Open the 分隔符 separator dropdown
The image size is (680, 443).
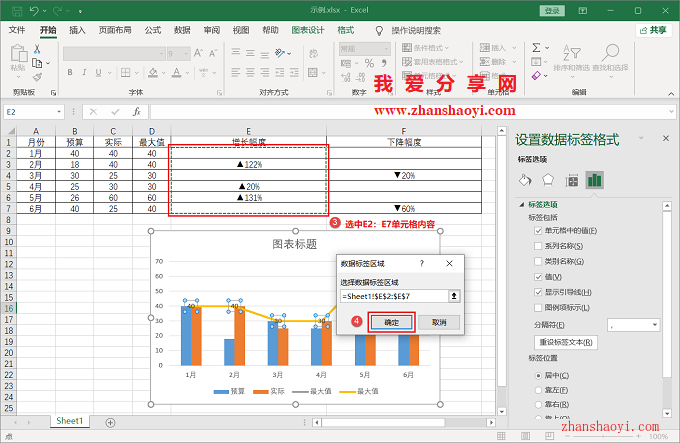point(655,325)
